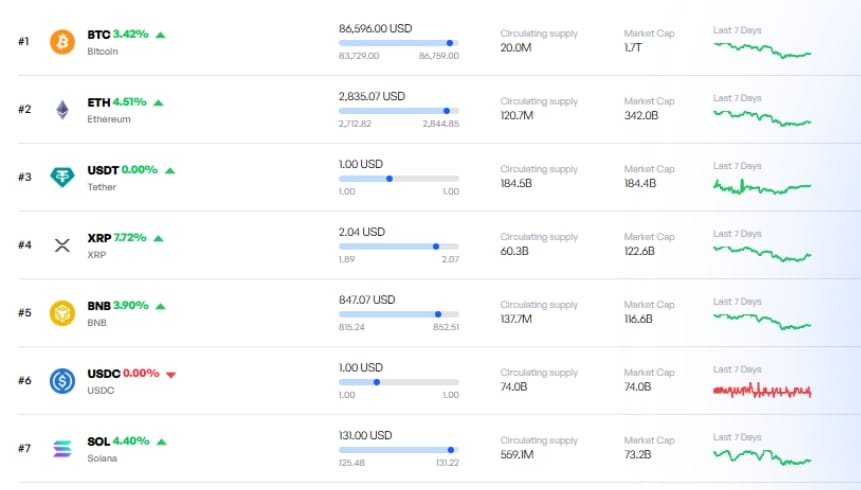
Task: Click the Bitcoin price range slider
Action: pyautogui.click(x=399, y=43)
